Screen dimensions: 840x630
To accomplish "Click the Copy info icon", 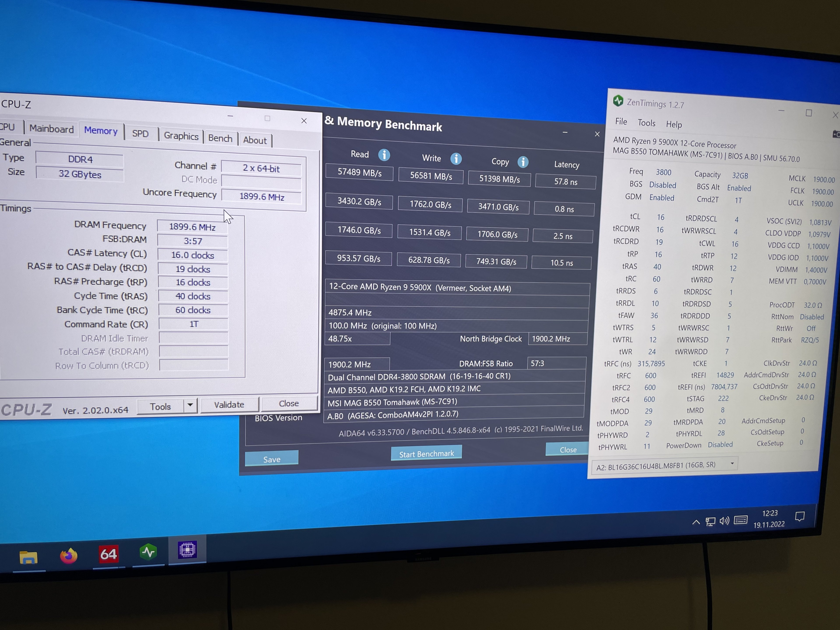I will pyautogui.click(x=523, y=162).
